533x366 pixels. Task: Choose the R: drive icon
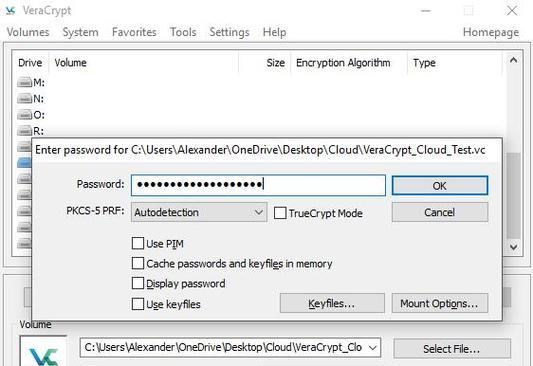[x=24, y=131]
